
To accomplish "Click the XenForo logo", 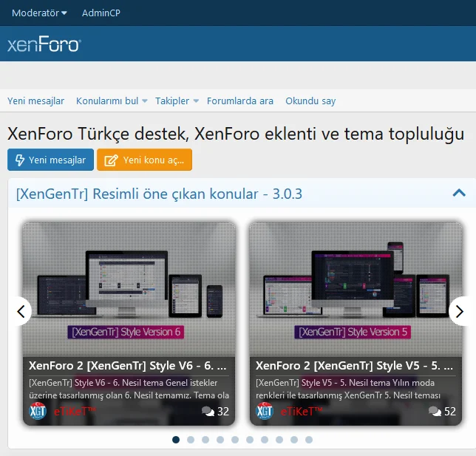I will 44,44.
